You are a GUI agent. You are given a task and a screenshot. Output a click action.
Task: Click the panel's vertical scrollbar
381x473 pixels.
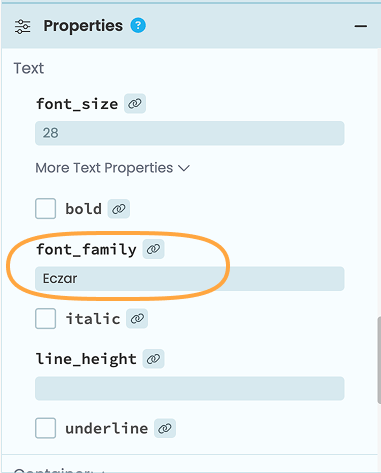coord(379,360)
